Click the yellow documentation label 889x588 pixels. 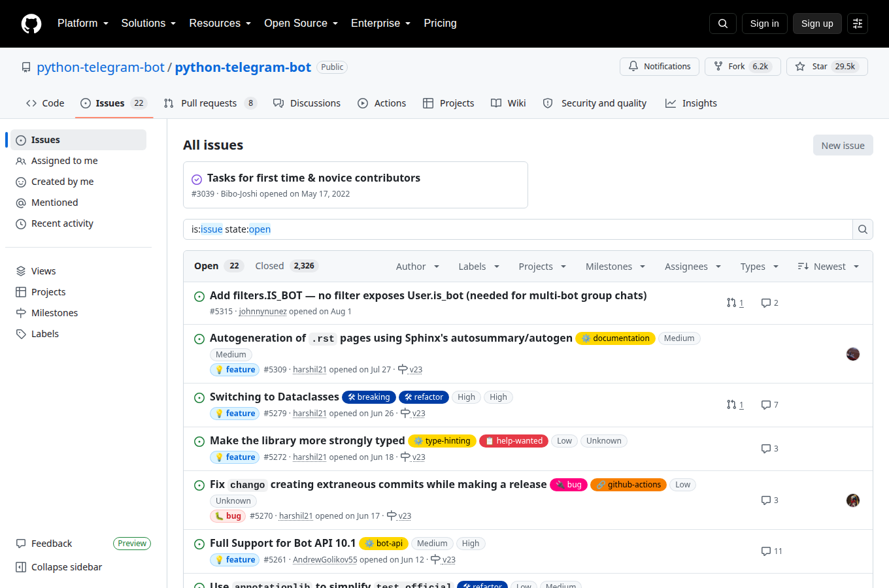[615, 338]
